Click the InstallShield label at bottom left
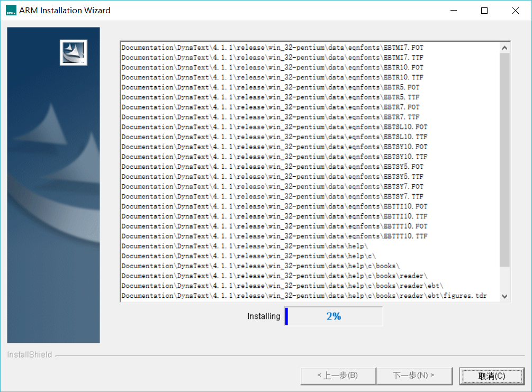This screenshot has height=392, width=532. coord(30,354)
